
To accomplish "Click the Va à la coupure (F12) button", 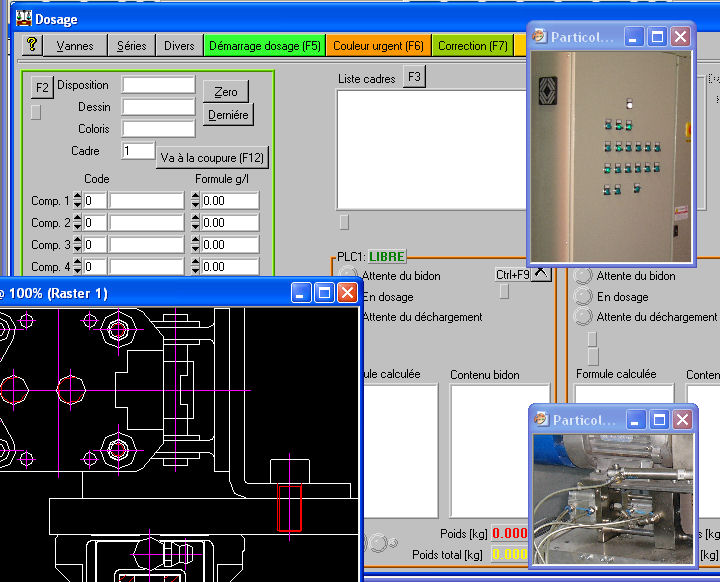I will pyautogui.click(x=212, y=158).
